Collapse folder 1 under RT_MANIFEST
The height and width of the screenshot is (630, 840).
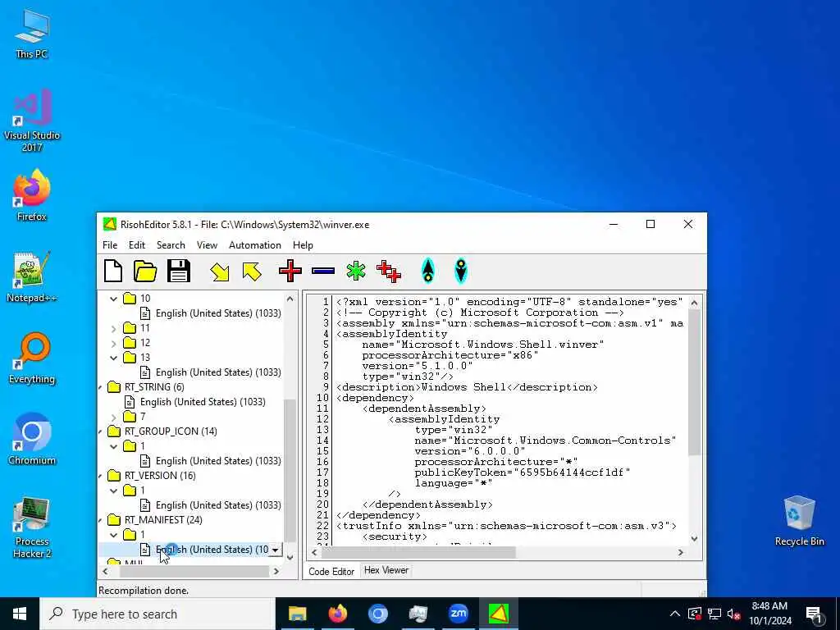[113, 535]
